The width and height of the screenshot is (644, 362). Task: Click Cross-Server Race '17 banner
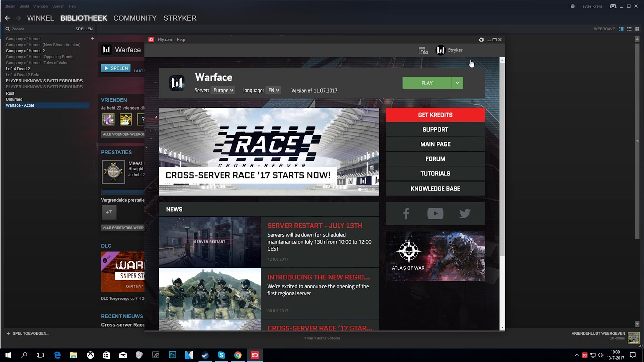[269, 151]
